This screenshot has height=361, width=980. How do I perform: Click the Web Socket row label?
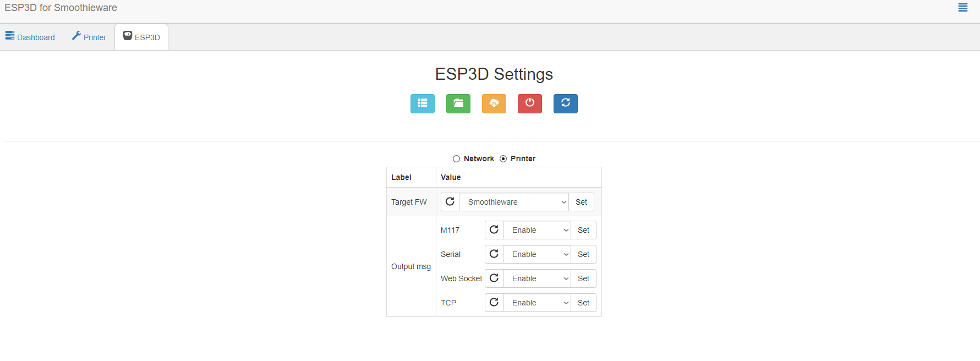[461, 278]
